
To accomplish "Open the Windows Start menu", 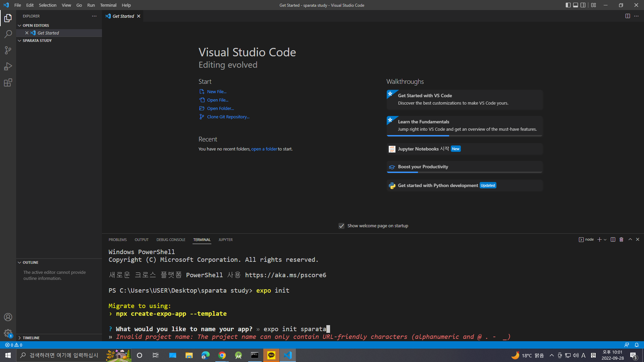I will (8, 355).
